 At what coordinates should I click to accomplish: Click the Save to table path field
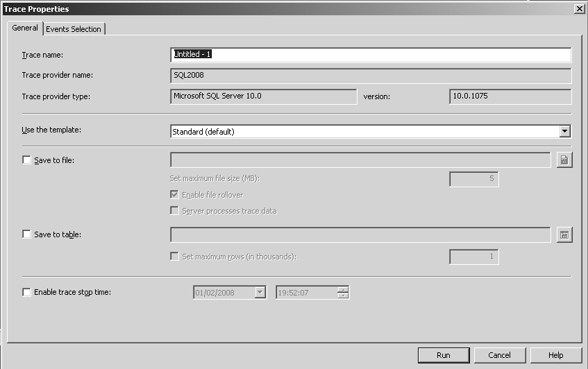[x=360, y=235]
